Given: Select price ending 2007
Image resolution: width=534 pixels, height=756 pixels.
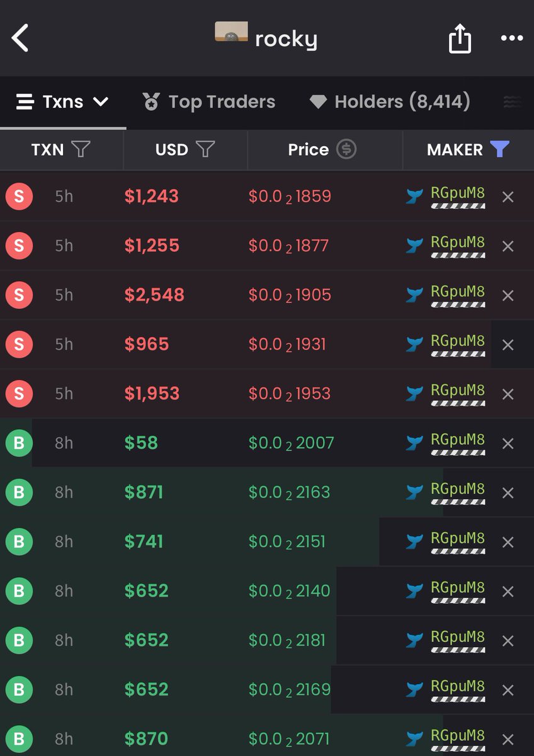Looking at the screenshot, I should (x=291, y=443).
